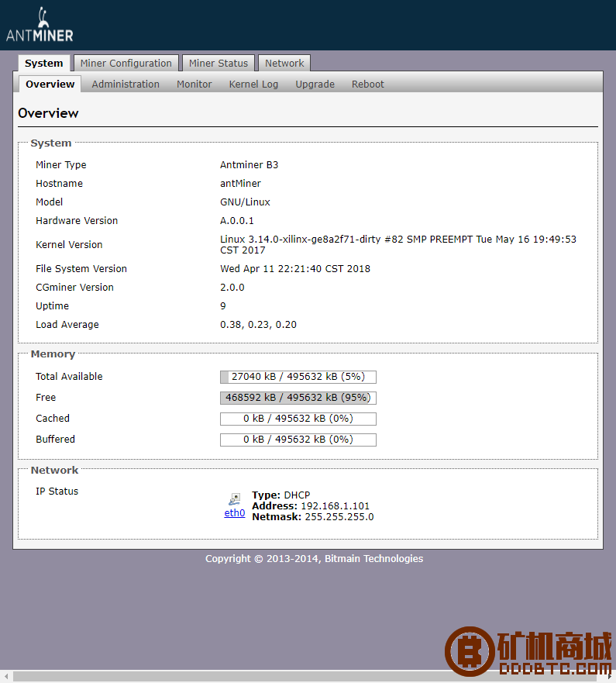The image size is (616, 683).
Task: Click the Wed Apr 11 file system version
Action: (295, 269)
